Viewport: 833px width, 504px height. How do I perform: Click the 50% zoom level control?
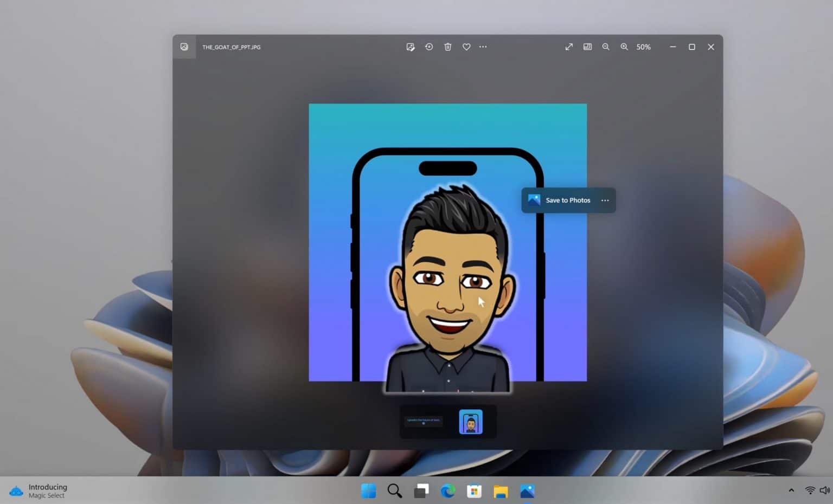coord(643,47)
